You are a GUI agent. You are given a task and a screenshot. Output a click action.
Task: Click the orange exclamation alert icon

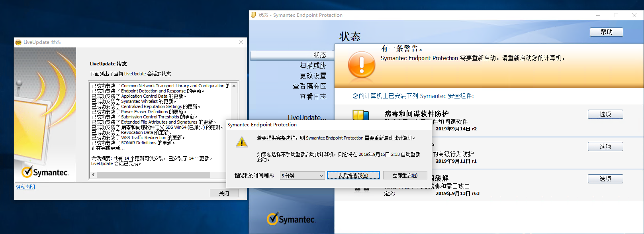pos(362,65)
